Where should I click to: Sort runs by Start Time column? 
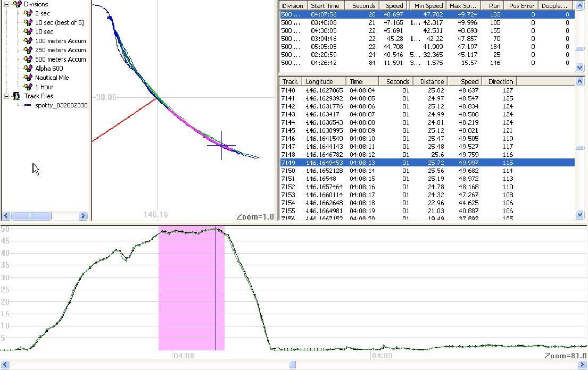[x=325, y=6]
